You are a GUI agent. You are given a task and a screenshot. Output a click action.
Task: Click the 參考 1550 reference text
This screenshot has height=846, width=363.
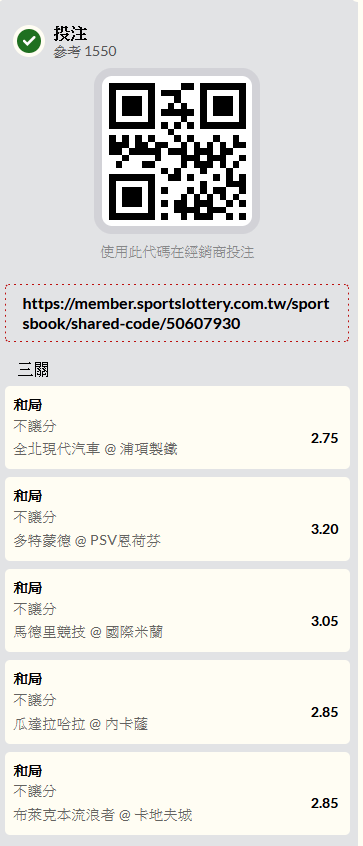[85, 52]
